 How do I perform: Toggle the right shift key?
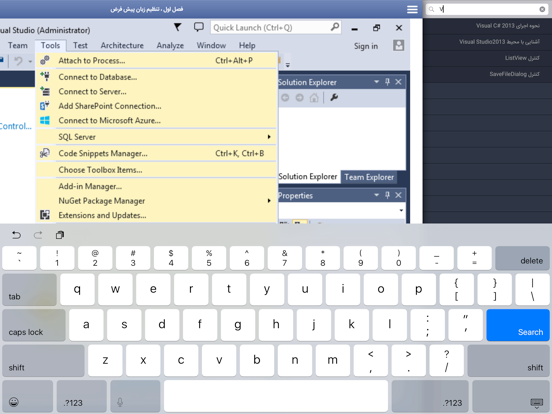pyautogui.click(x=508, y=360)
